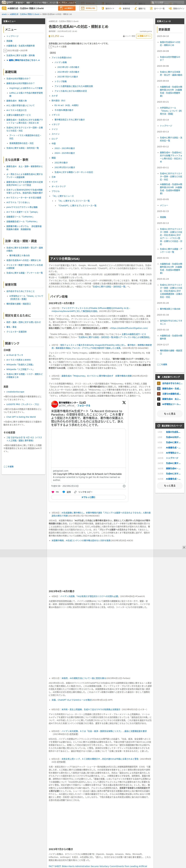Image resolution: width=186 pixels, height=868 pixels.
Task: Click 新規作成 plus item in toolbar
Action: pyautogui.click(x=124, y=8)
